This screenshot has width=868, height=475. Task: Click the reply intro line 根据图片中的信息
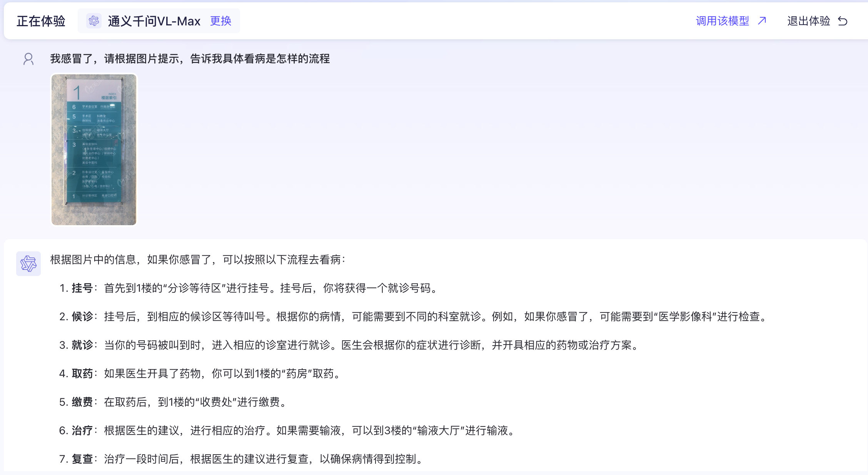[x=198, y=259]
